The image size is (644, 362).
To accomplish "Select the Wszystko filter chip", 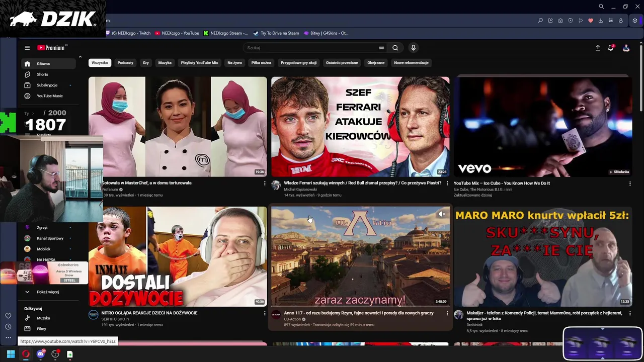I will (100, 63).
